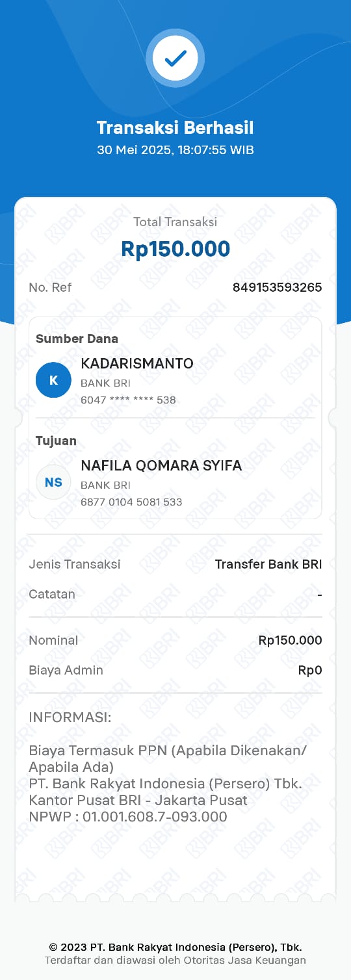Select the blue K avatar circle
The image size is (351, 980).
point(53,380)
